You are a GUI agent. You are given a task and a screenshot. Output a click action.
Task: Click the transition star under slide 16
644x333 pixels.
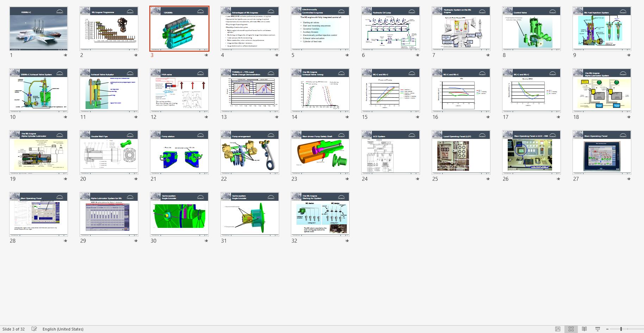pos(488,117)
